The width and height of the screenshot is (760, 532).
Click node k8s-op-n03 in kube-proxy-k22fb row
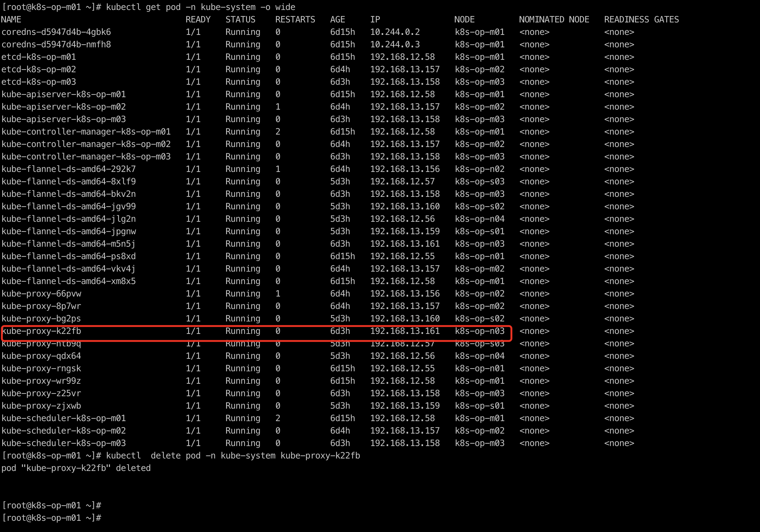480,331
